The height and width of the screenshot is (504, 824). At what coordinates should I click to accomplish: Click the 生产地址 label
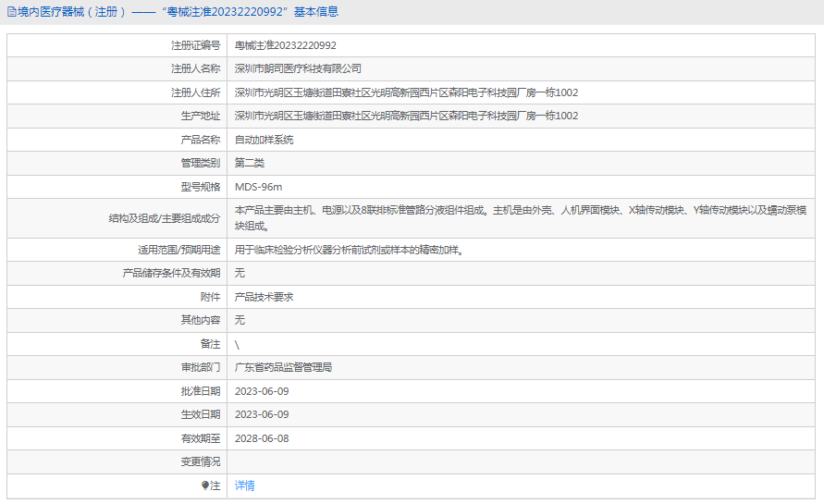[x=201, y=117]
